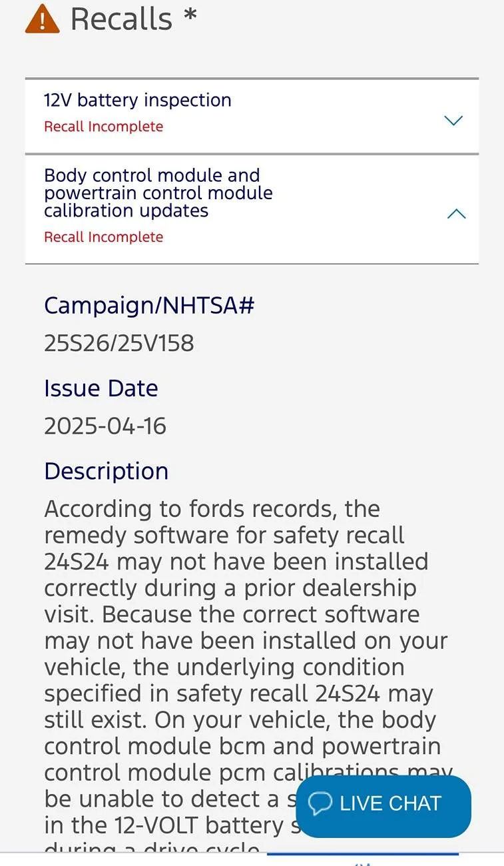Viewport: 504px width, 866px height.
Task: Tap the speech bubble icon in Live Chat
Action: (320, 803)
